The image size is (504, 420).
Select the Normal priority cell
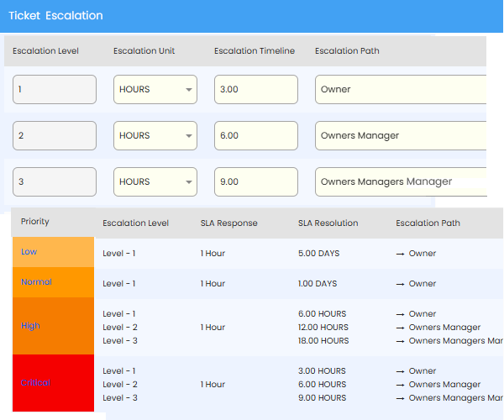(x=54, y=282)
